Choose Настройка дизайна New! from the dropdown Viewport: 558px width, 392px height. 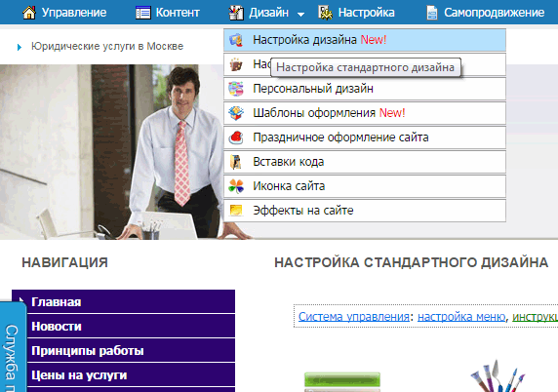[365, 40]
